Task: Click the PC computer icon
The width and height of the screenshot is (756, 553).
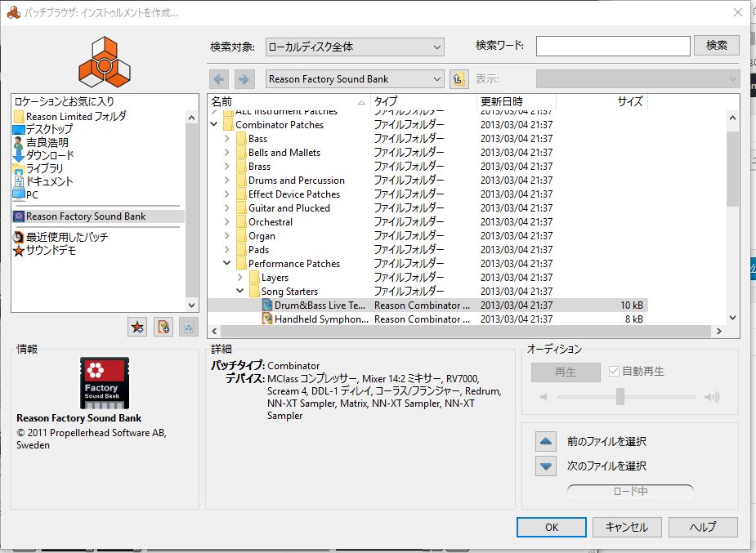Action: 19,194
